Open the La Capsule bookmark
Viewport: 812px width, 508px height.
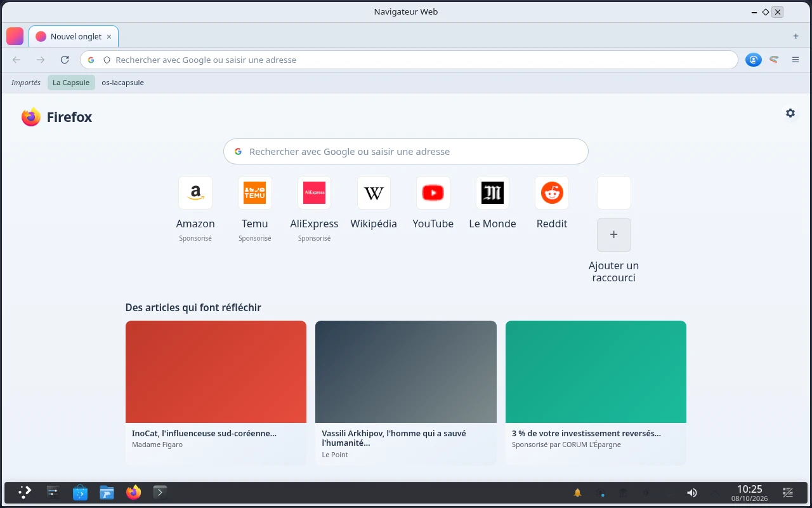point(71,83)
